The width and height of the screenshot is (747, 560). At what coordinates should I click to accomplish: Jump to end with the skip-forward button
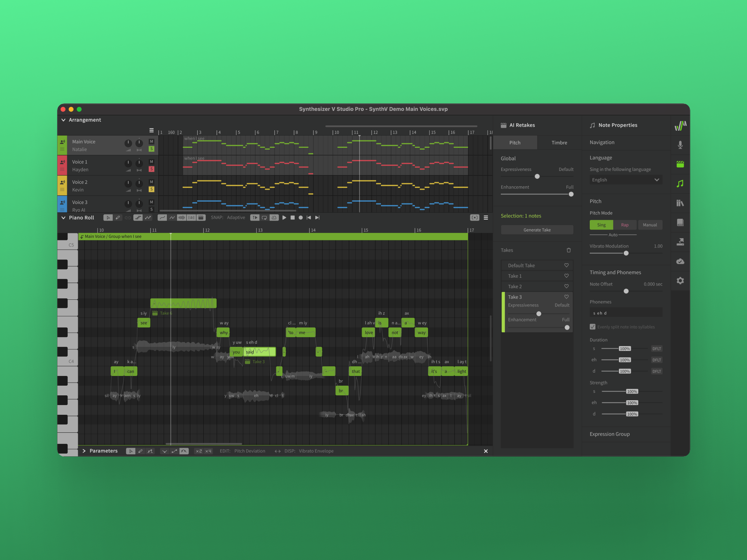tap(317, 218)
